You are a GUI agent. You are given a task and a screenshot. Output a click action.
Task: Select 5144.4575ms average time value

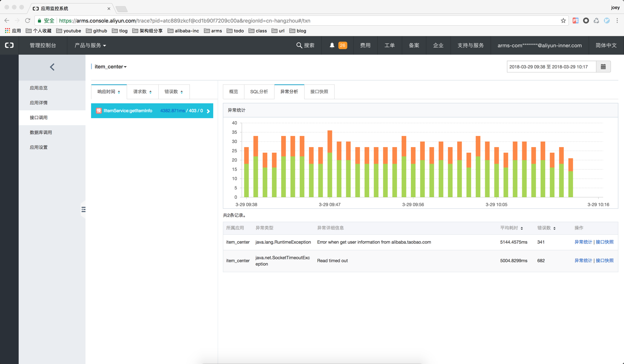pos(514,242)
